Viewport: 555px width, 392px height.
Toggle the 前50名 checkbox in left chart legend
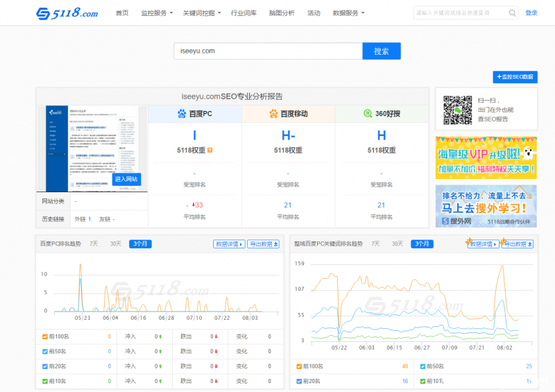click(45, 352)
